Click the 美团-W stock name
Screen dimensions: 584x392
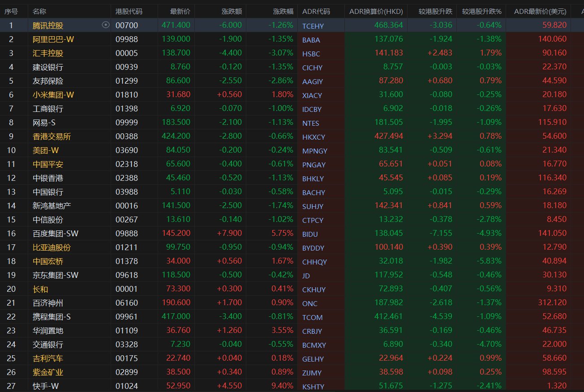[x=46, y=150]
